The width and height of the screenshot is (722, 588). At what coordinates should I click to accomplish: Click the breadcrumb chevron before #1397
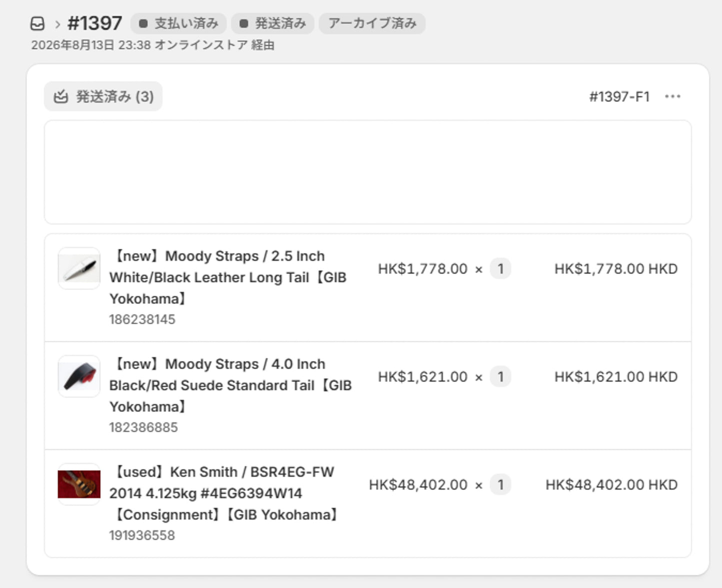(57, 24)
